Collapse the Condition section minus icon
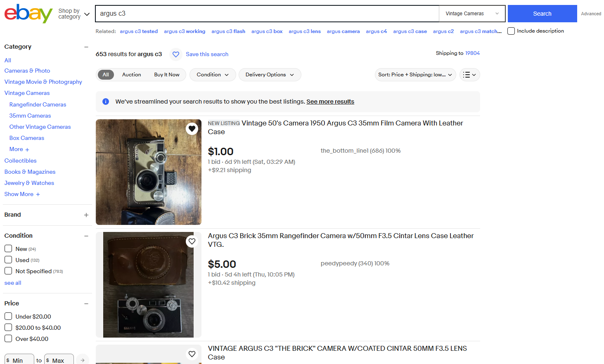This screenshot has height=364, width=604. tap(86, 236)
